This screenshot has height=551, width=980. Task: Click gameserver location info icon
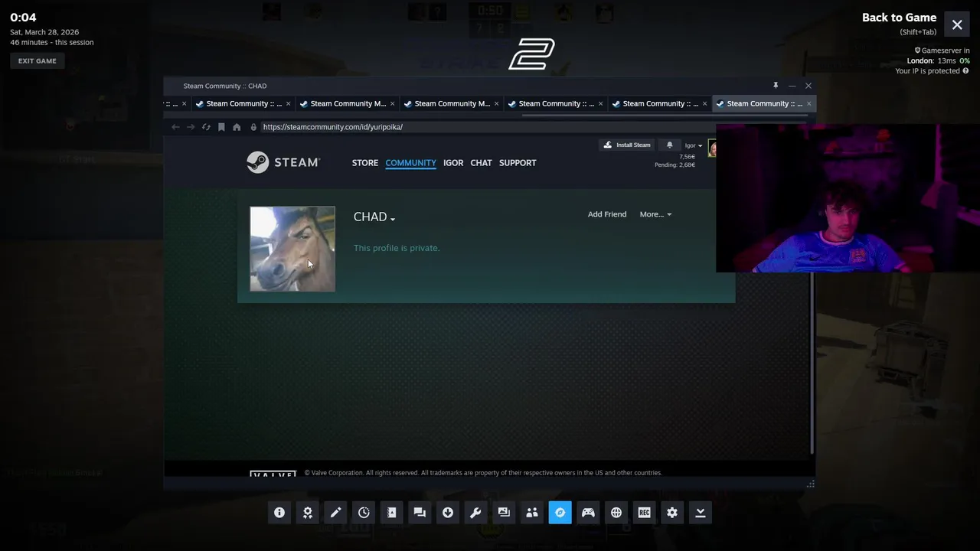pyautogui.click(x=918, y=51)
